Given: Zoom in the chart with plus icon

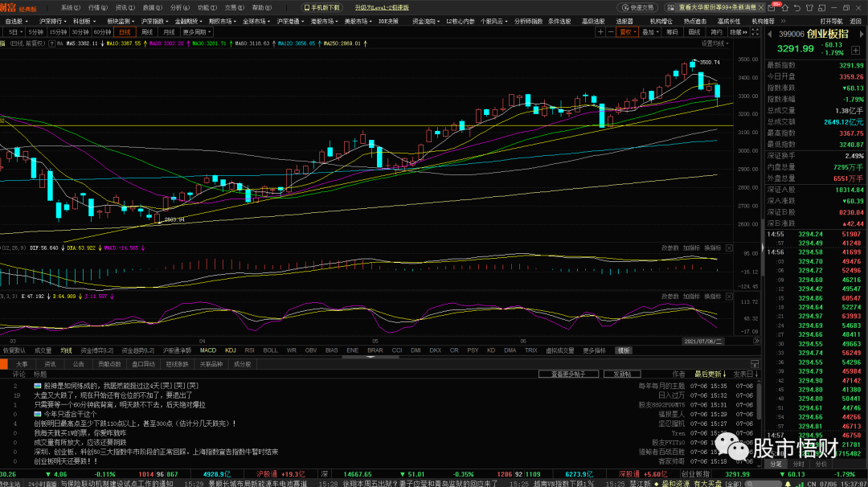Looking at the screenshot, I should [x=600, y=32].
